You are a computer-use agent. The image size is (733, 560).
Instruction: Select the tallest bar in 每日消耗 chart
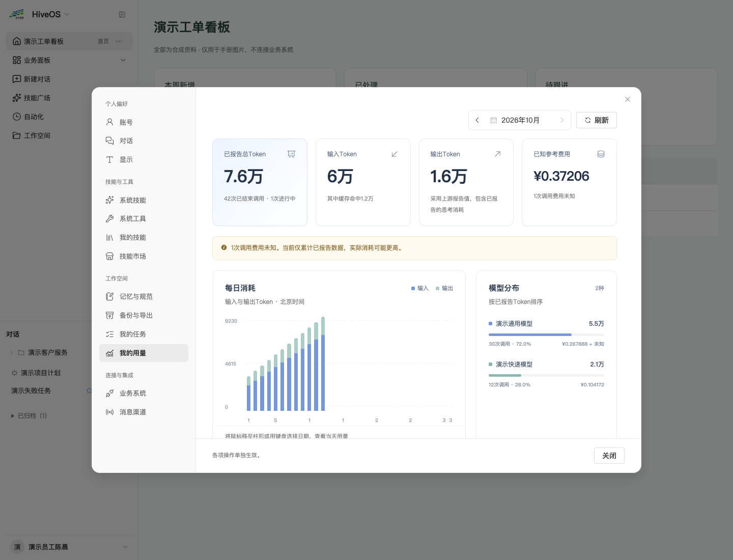coord(323,363)
